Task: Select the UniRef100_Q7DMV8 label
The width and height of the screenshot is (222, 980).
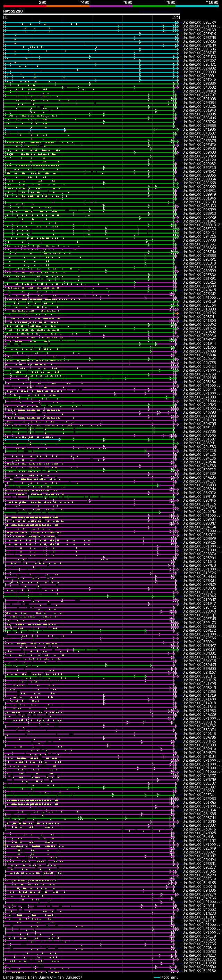Action: coord(199,156)
